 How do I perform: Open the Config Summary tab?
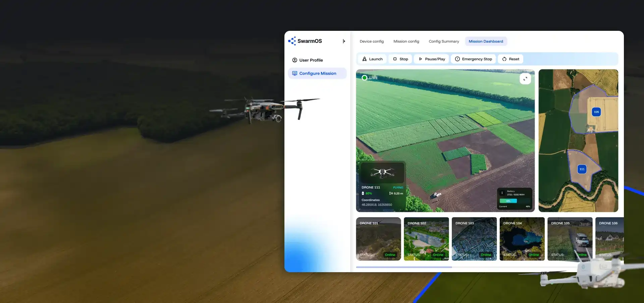(444, 41)
